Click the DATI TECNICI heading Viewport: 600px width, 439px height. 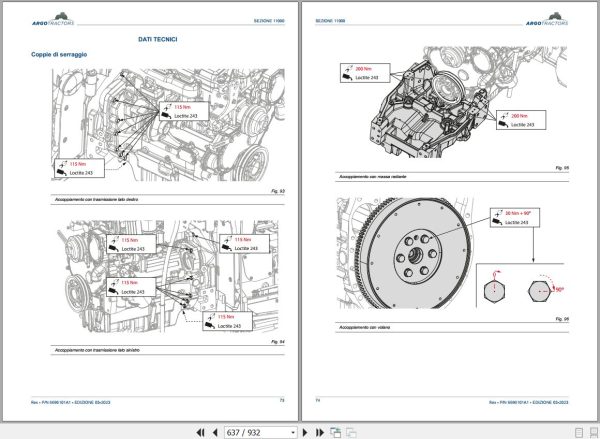(x=158, y=39)
